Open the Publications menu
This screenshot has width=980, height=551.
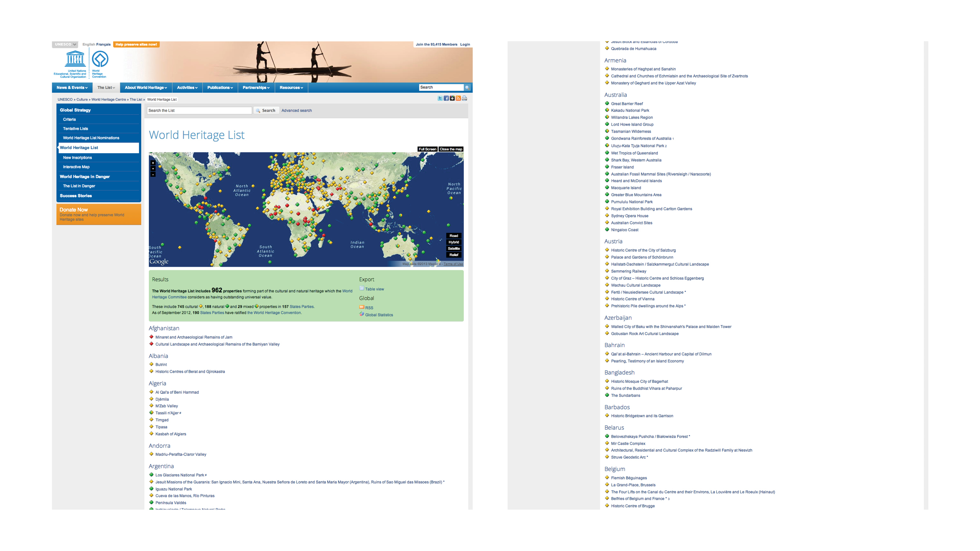220,87
